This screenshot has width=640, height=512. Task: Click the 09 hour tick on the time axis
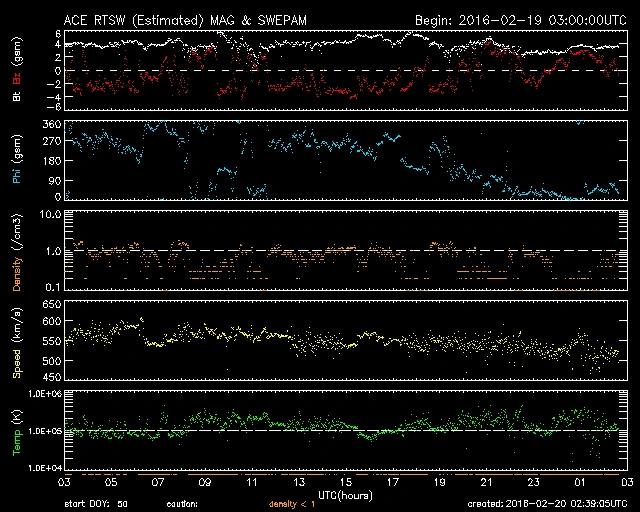[205, 482]
